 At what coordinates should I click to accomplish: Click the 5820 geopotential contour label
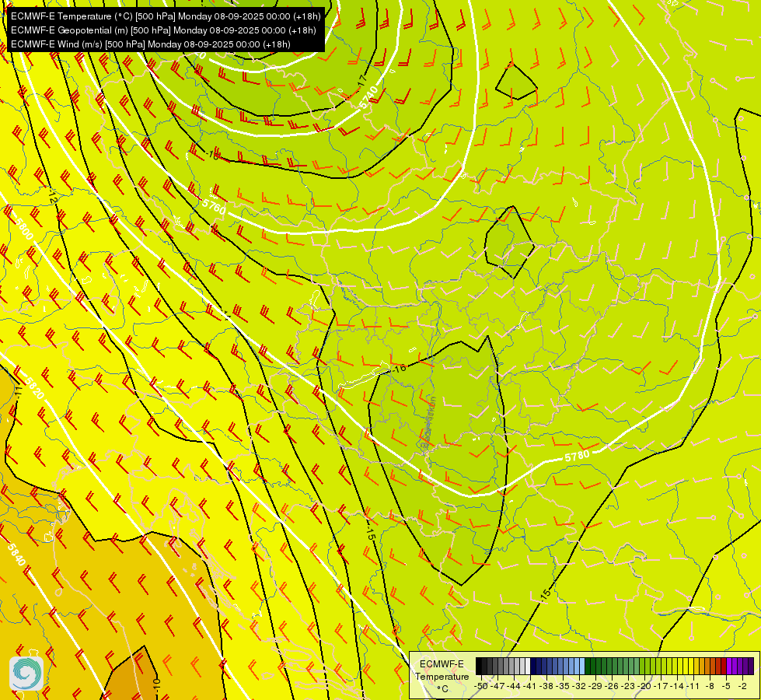(x=34, y=389)
